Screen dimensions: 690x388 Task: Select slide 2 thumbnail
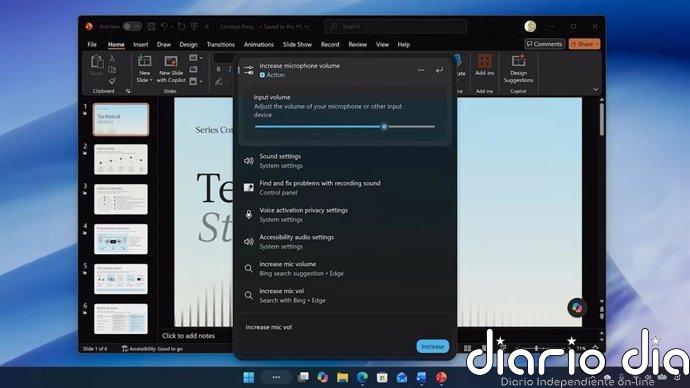[121, 159]
